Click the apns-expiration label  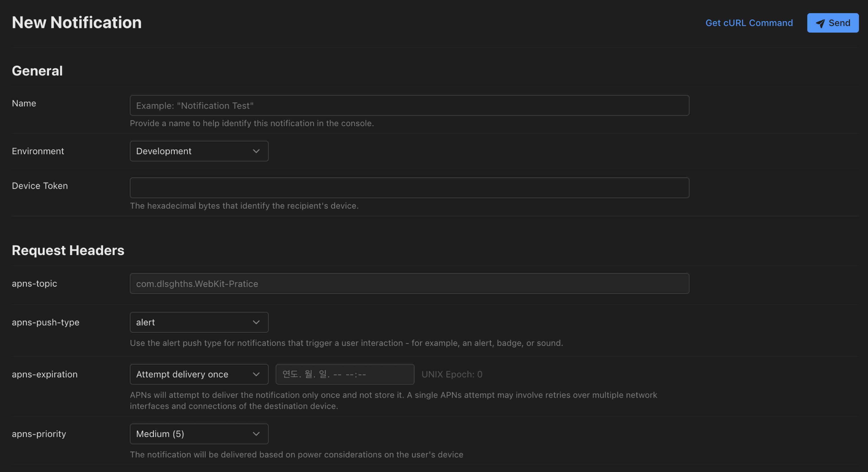coord(44,374)
